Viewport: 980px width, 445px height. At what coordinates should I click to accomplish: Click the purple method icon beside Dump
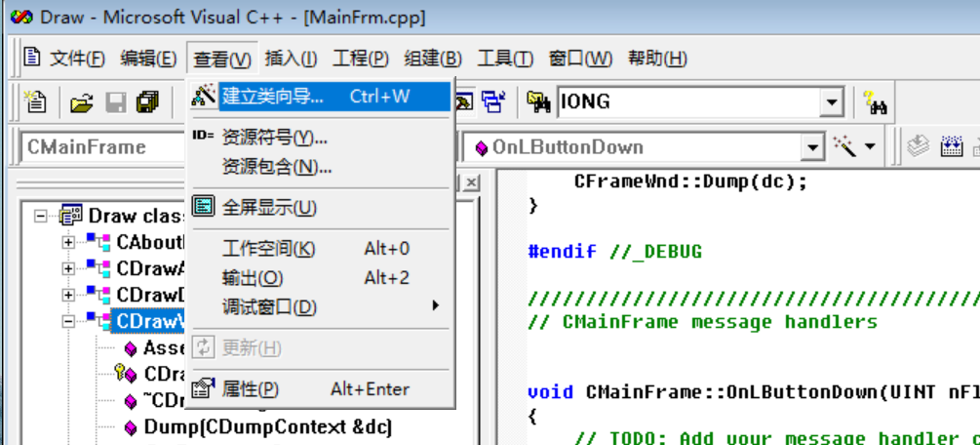click(131, 427)
